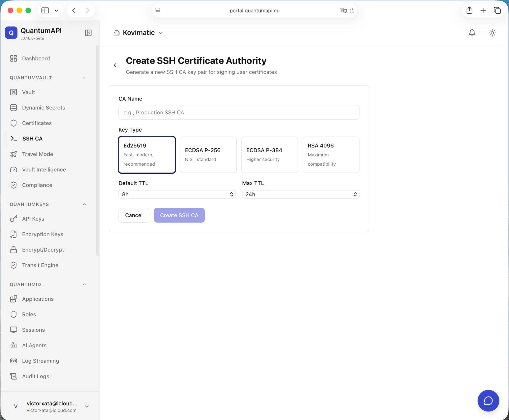Go to Audit Logs
The width and height of the screenshot is (509, 420).
click(35, 376)
